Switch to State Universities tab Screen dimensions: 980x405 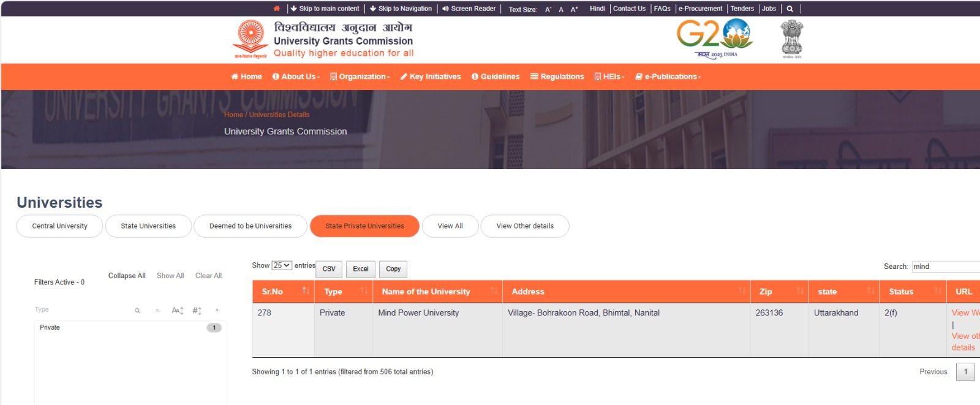tap(148, 226)
